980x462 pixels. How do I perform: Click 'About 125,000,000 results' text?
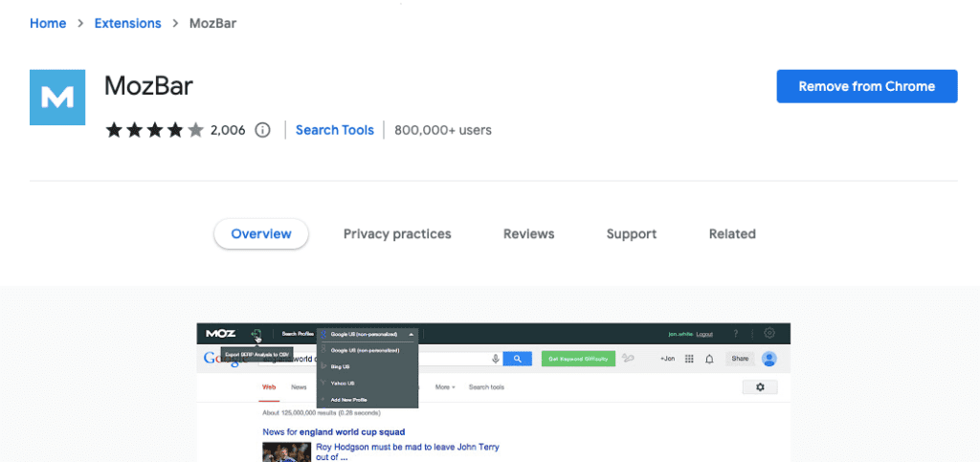(322, 412)
